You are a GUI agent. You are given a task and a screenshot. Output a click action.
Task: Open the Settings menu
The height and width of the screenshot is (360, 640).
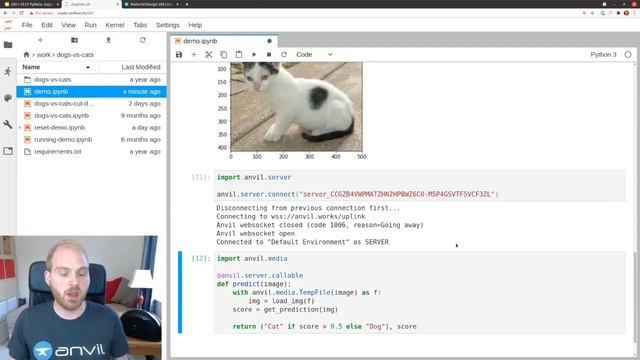pyautogui.click(x=168, y=25)
